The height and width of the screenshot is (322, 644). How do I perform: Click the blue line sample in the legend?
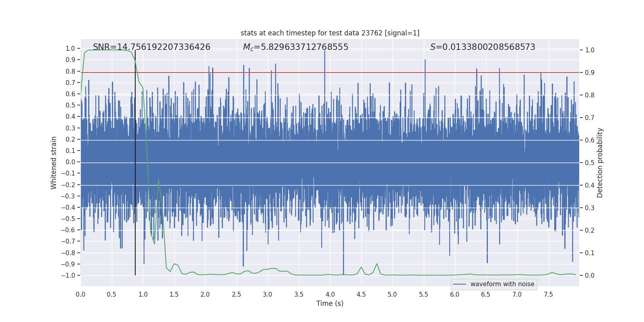460,284
